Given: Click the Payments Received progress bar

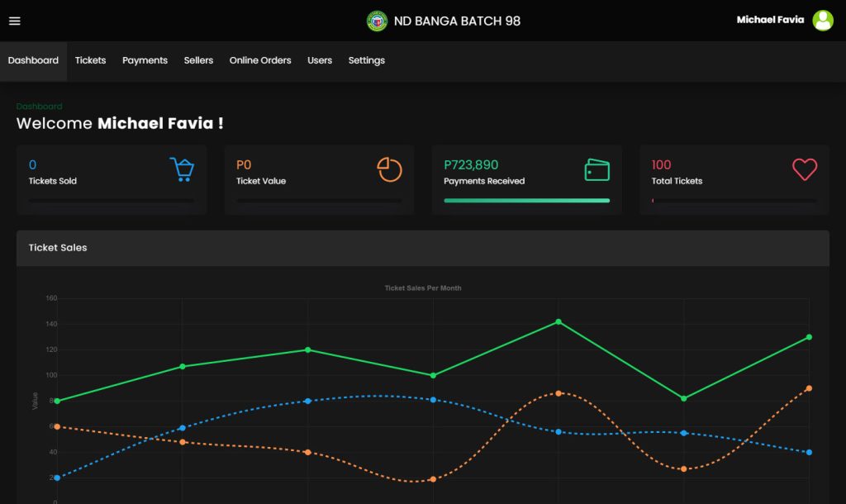Looking at the screenshot, I should click(526, 200).
